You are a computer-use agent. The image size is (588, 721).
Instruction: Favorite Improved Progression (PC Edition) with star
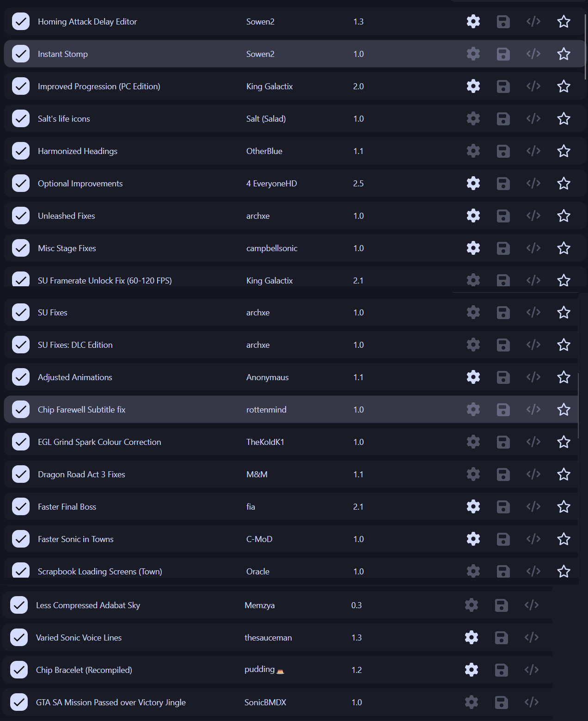point(563,86)
